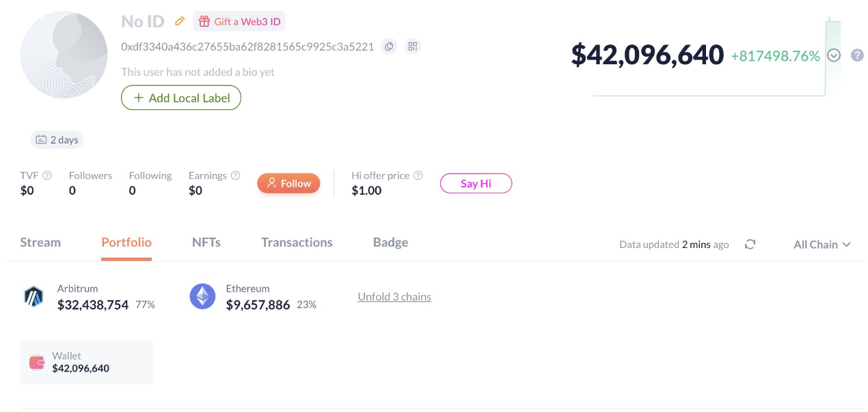Click the profile avatar image
This screenshot has width=868, height=412.
point(64,55)
